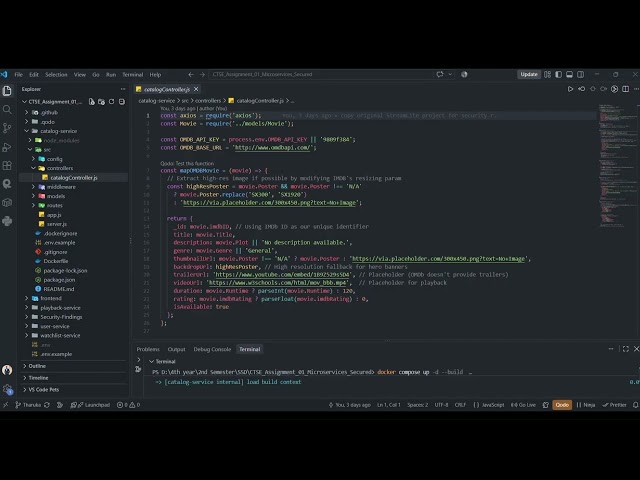
Task: Expand the Timeline section
Action: coord(38,378)
